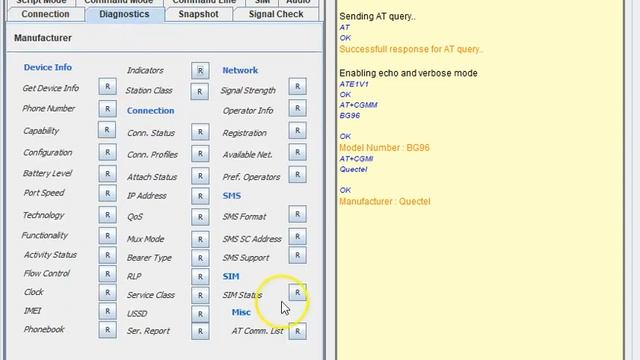Click the Connection section heading in the panel
This screenshot has height=360, width=640.
click(x=151, y=111)
